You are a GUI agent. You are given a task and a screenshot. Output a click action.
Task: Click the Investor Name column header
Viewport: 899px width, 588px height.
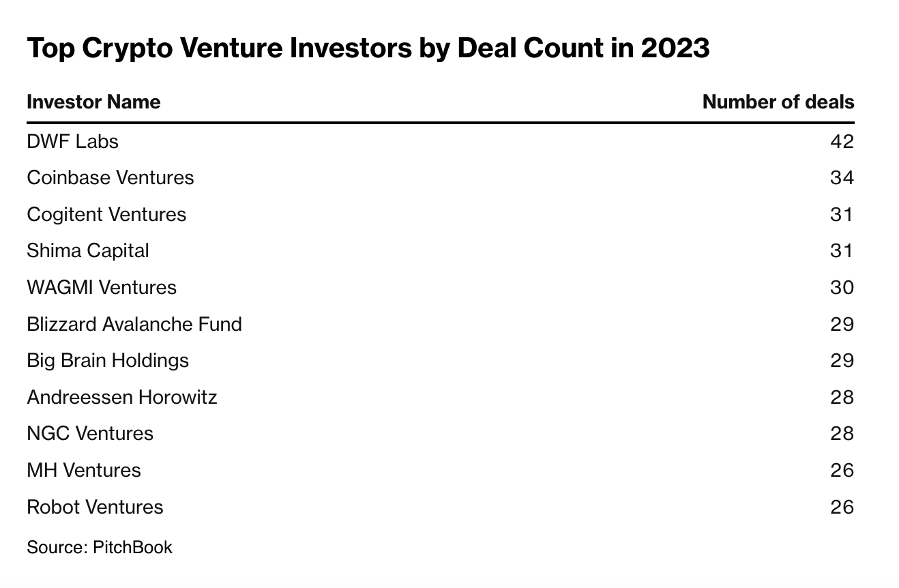coord(93,102)
